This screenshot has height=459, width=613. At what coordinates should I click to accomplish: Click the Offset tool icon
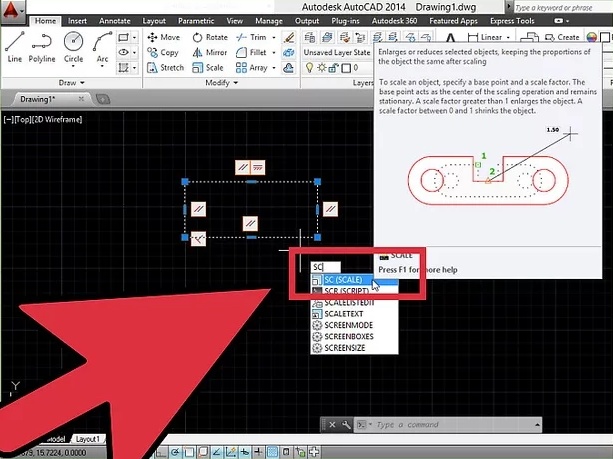click(289, 68)
